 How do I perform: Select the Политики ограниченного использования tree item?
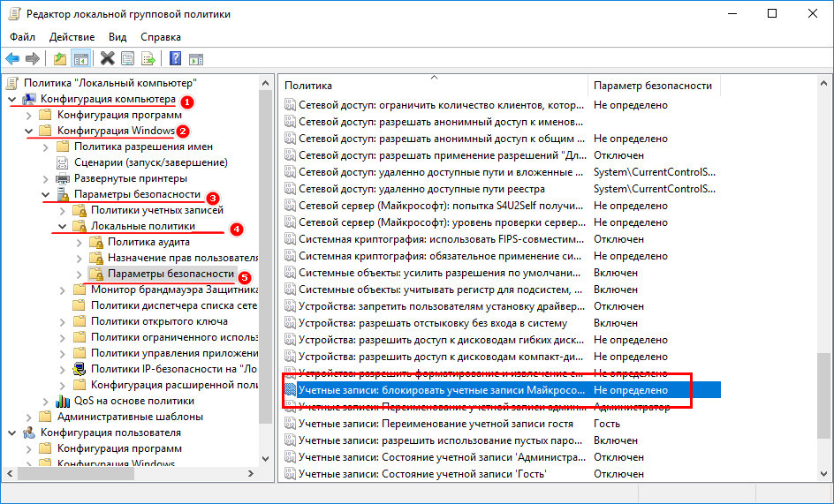click(x=174, y=337)
